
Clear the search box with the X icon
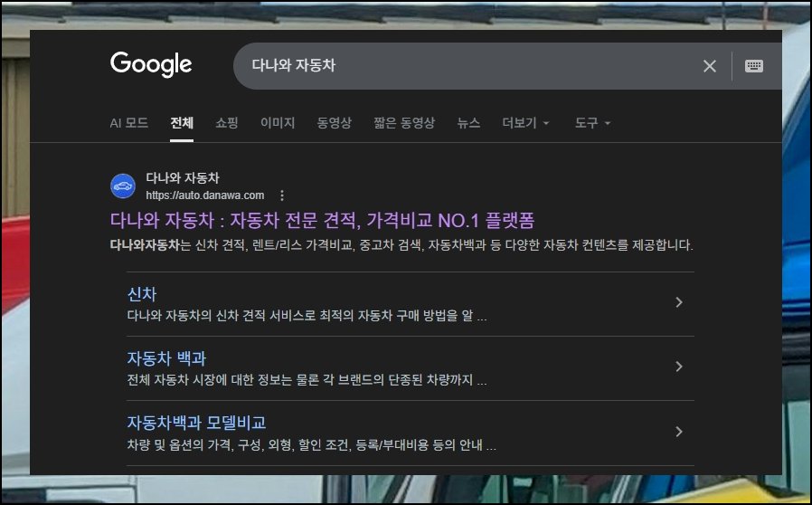tap(710, 66)
